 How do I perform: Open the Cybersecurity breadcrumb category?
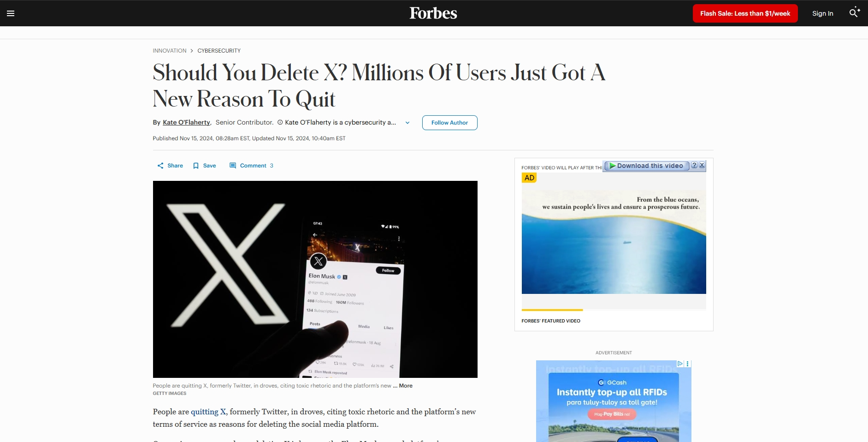coord(219,51)
